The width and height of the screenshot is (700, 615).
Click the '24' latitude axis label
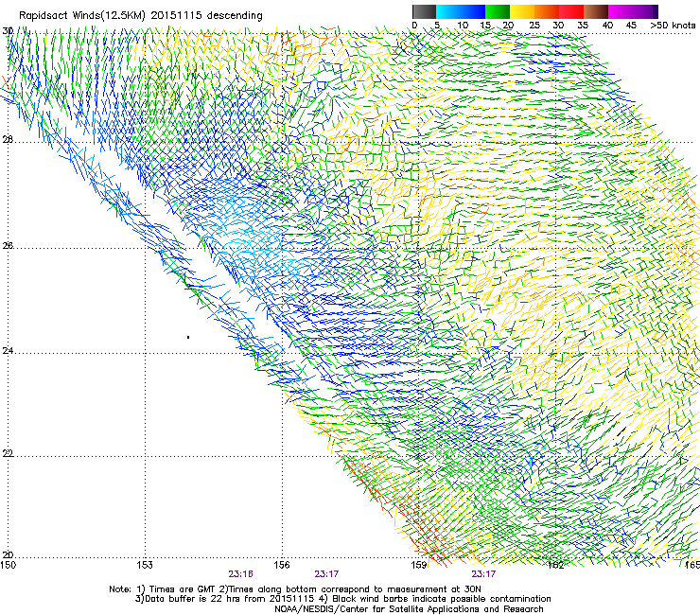click(x=8, y=351)
